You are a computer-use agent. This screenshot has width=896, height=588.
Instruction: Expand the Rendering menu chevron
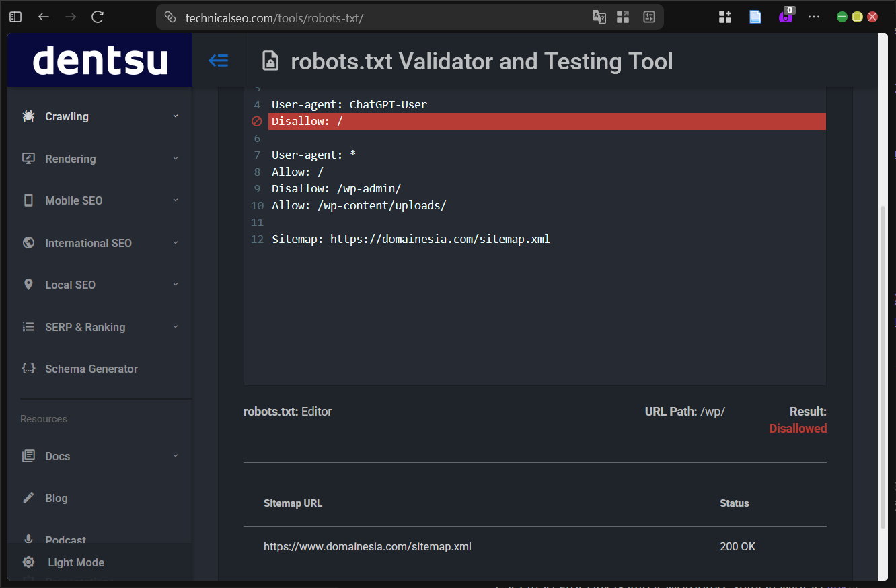[x=176, y=159]
